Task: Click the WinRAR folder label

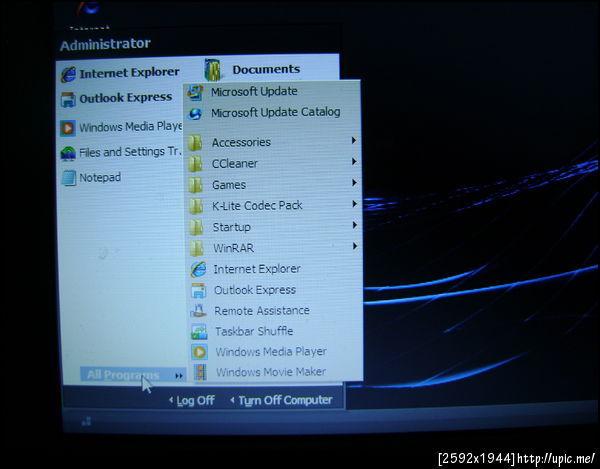Action: [233, 248]
